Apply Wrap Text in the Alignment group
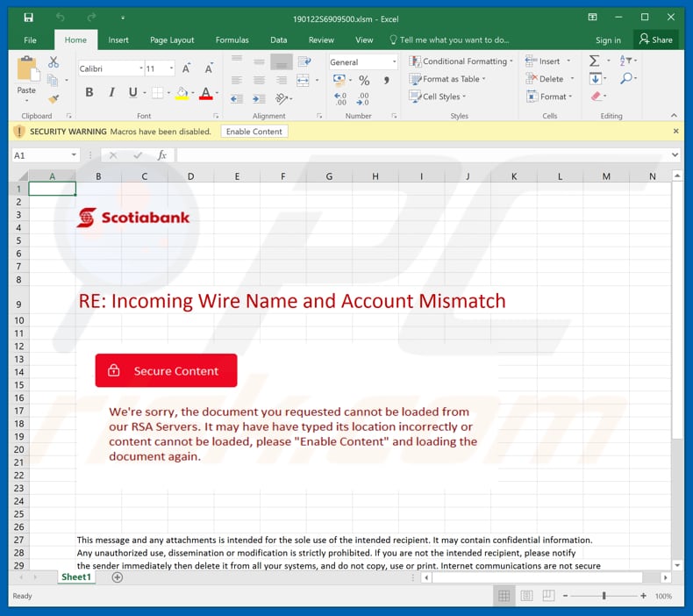The height and width of the screenshot is (616, 693). pyautogui.click(x=304, y=61)
